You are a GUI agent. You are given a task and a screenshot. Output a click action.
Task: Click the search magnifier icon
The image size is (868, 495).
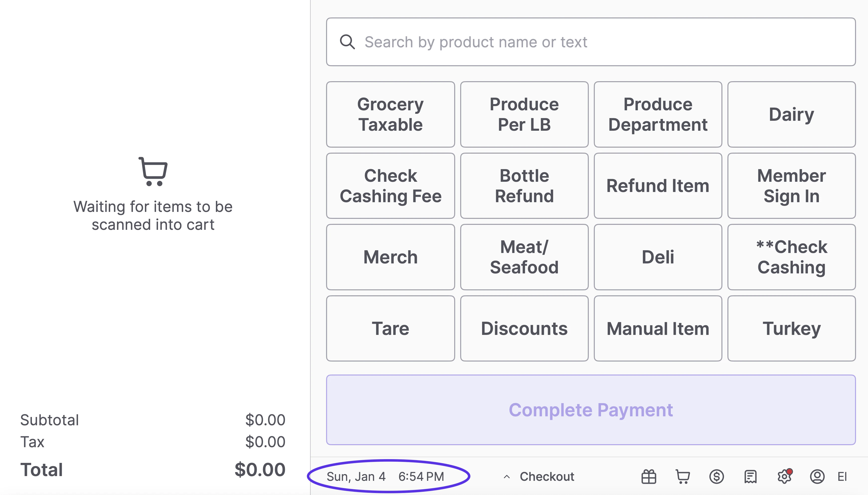(x=347, y=42)
